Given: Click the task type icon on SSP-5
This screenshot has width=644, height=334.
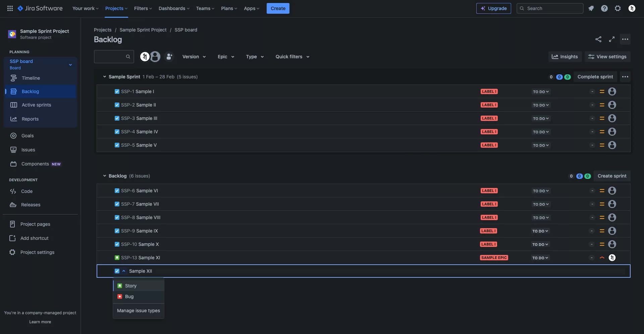Looking at the screenshot, I should pos(117,145).
